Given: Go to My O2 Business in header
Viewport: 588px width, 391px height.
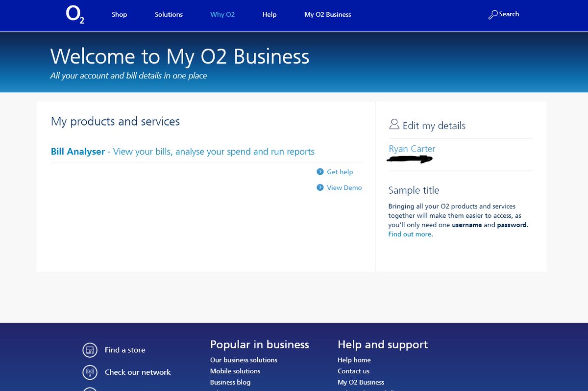Looking at the screenshot, I should tap(328, 15).
